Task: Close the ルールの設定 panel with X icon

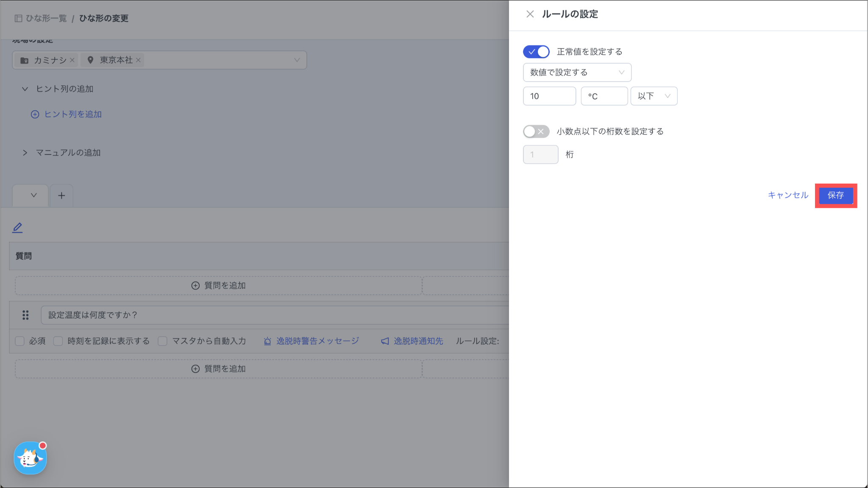Action: (530, 14)
